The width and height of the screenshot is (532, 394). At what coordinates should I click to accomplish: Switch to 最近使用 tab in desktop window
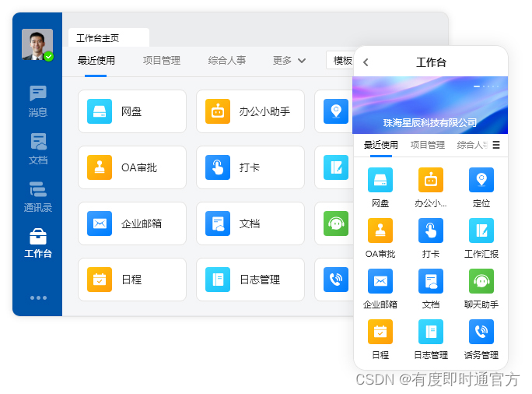96,61
